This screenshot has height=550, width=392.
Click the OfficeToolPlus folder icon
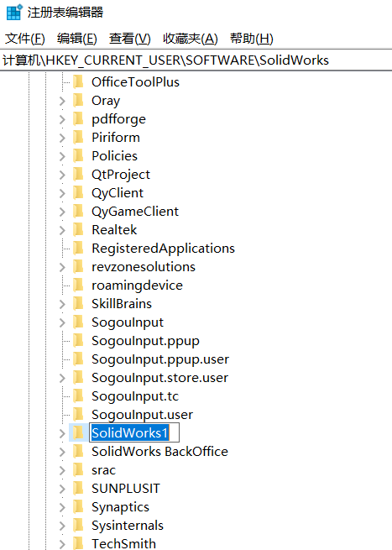[78, 82]
